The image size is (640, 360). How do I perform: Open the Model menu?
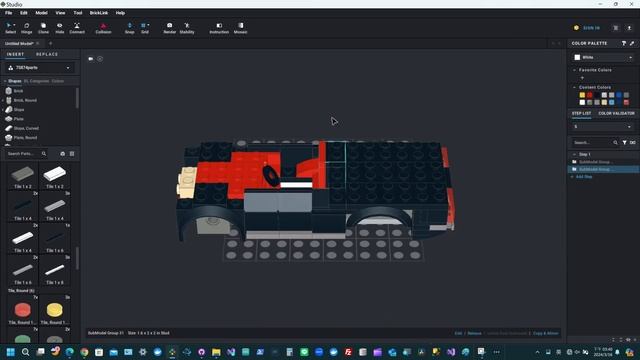point(41,13)
